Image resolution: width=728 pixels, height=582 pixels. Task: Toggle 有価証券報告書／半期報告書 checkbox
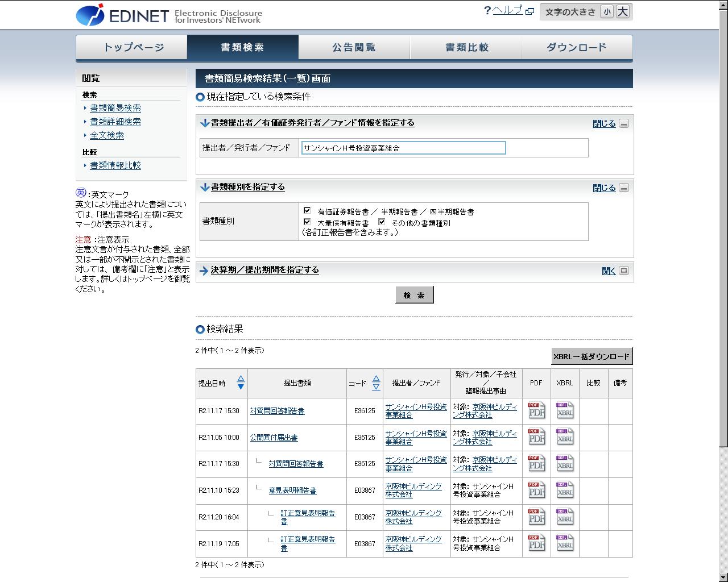click(307, 211)
